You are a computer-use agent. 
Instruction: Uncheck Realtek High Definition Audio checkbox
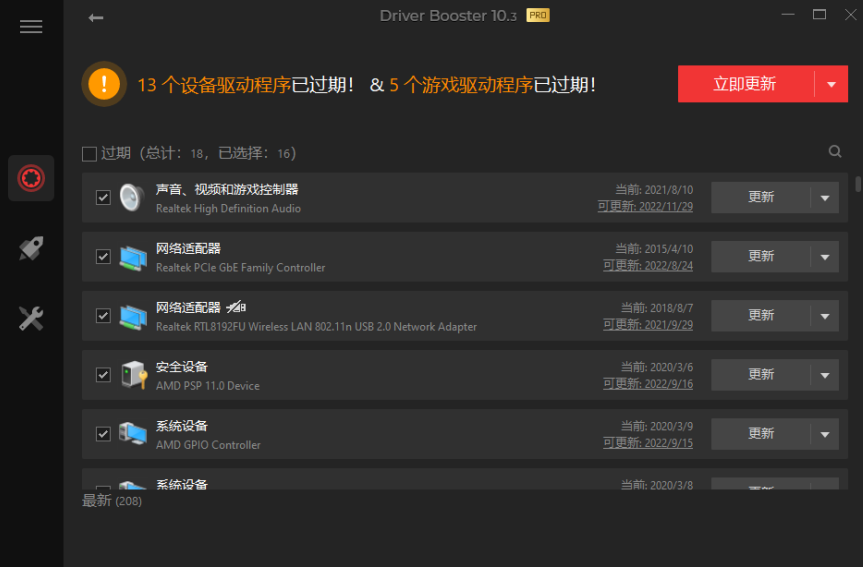point(103,197)
